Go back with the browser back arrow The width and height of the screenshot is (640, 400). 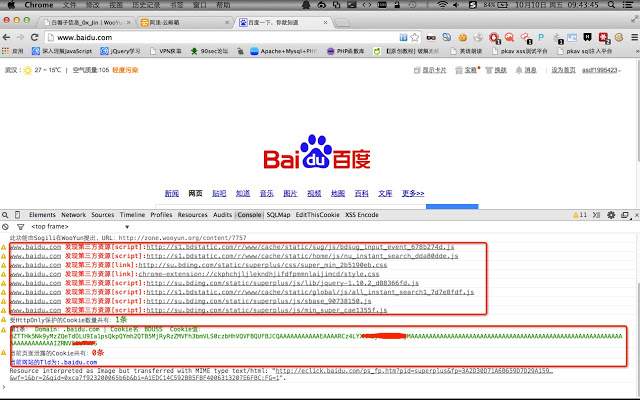coord(7,37)
